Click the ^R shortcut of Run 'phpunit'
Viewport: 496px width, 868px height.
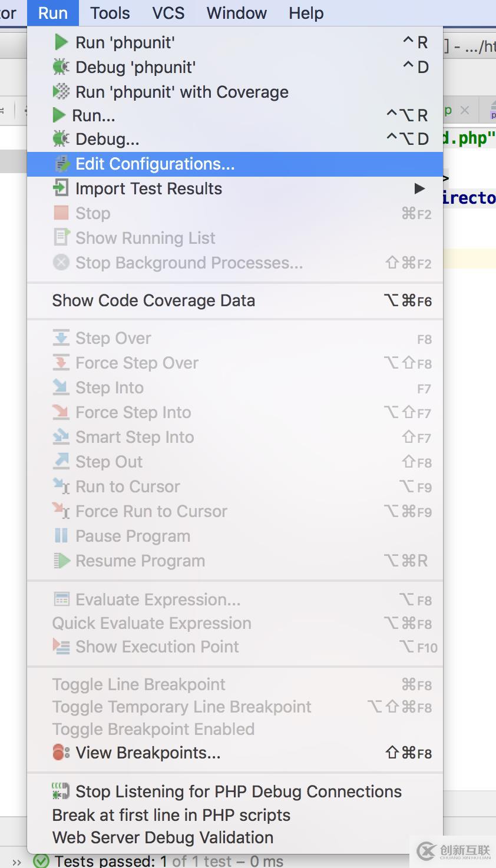coord(415,42)
